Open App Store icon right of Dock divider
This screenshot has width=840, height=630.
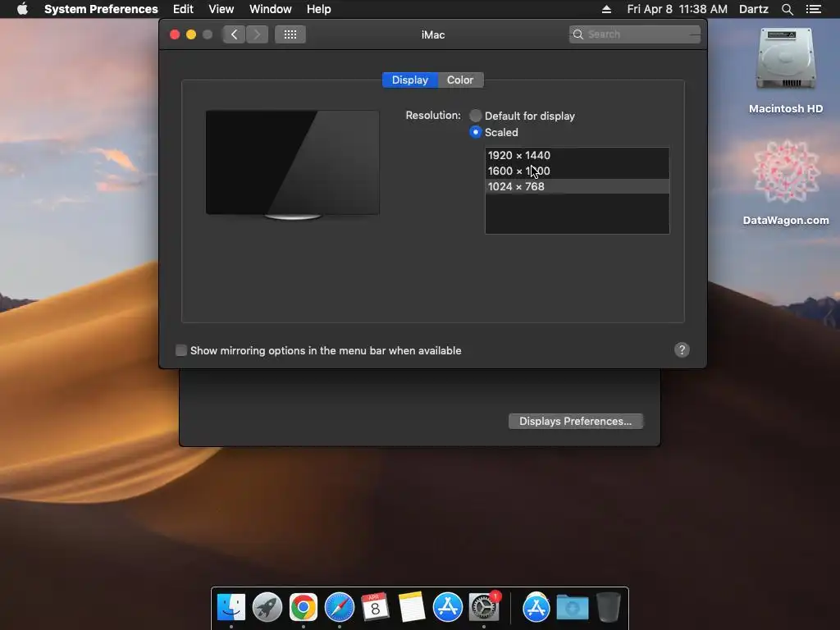coord(536,607)
